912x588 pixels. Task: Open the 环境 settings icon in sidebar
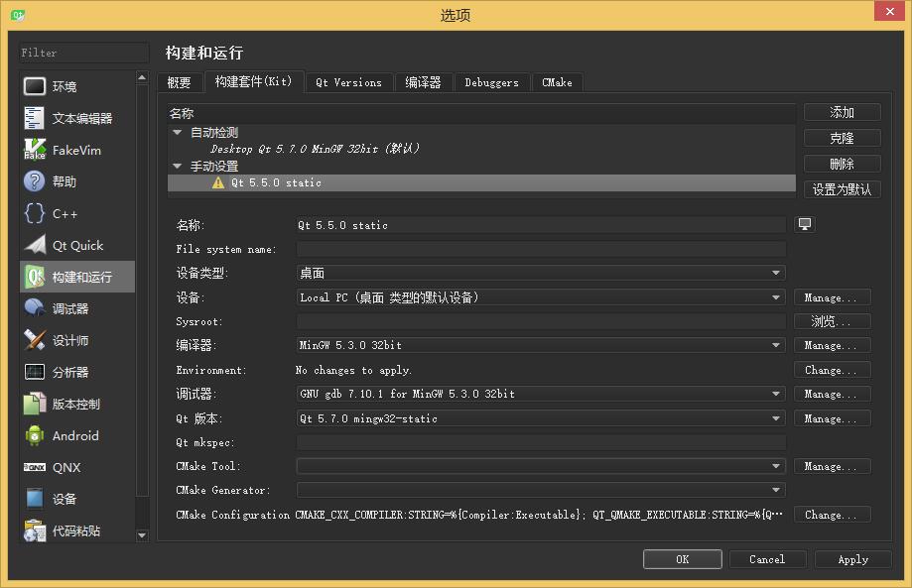35,86
